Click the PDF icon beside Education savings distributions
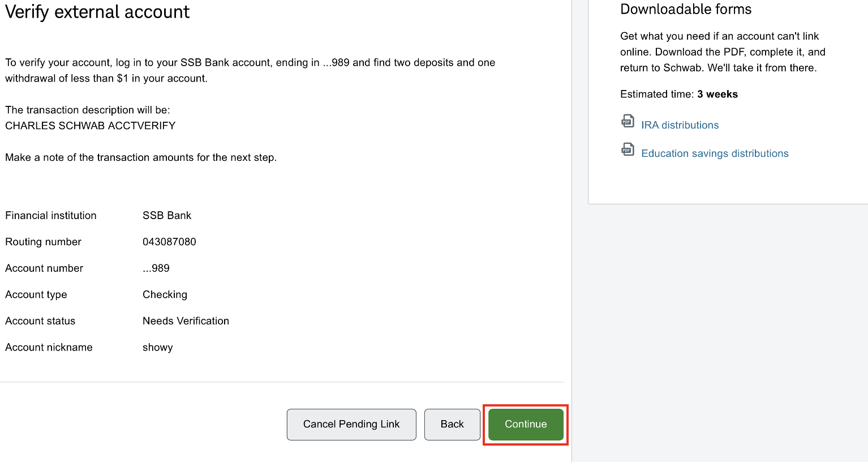Image resolution: width=868 pixels, height=462 pixels. coord(628,149)
